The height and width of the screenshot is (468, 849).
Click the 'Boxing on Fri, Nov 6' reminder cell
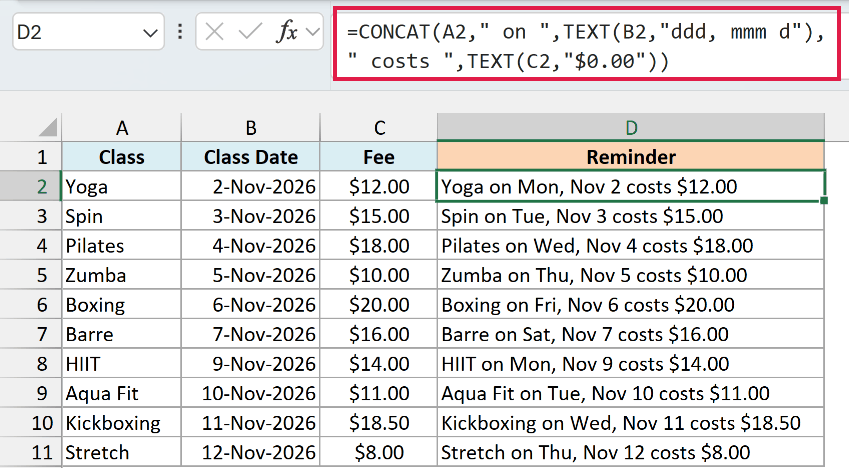tap(631, 304)
